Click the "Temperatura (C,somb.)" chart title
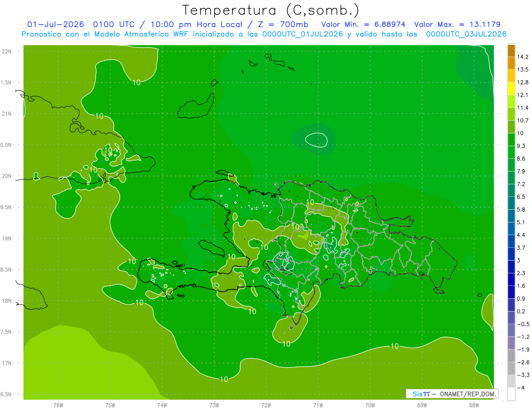Image resolution: width=532 pixels, height=411 pixels. tap(271, 10)
